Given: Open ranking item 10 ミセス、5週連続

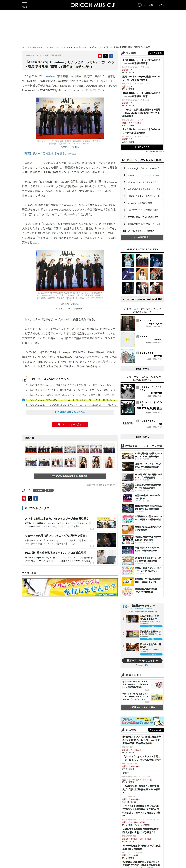Looking at the screenshot, I should [x=142, y=231].
